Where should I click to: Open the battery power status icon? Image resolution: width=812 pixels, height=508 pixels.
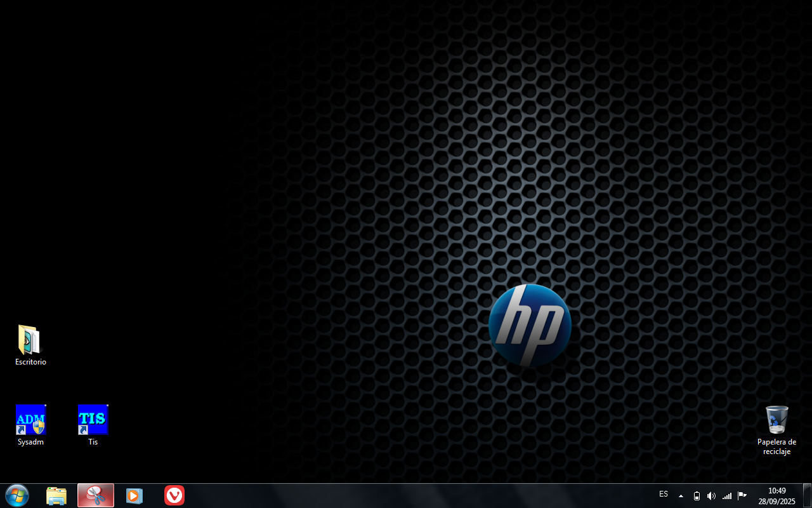pos(697,496)
